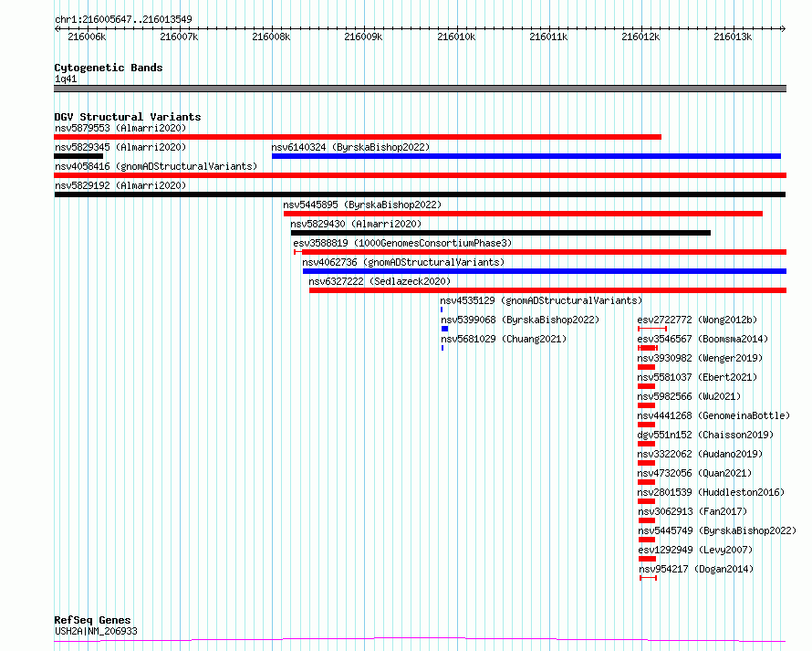This screenshot has width=812, height=651.
Task: Click the left scroll arrow on the ruler
Action: tap(57, 28)
